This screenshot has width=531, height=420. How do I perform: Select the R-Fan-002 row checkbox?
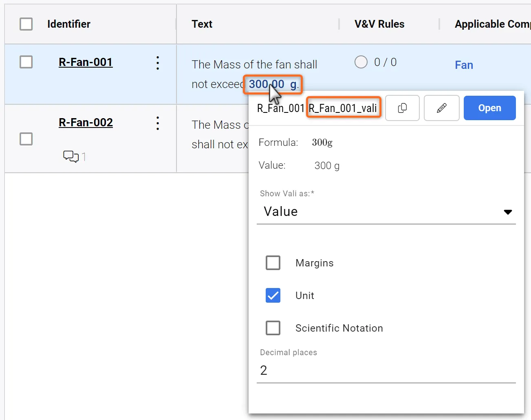[x=26, y=139]
